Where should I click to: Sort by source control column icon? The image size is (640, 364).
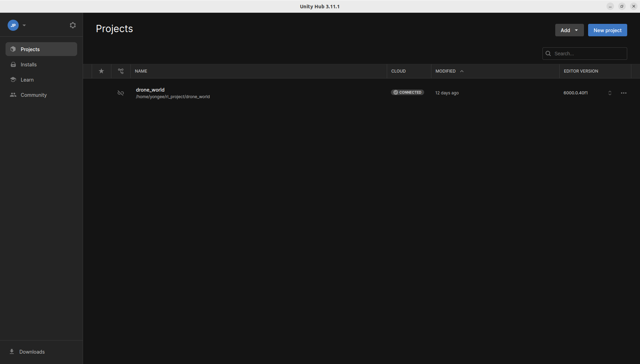coord(121,71)
